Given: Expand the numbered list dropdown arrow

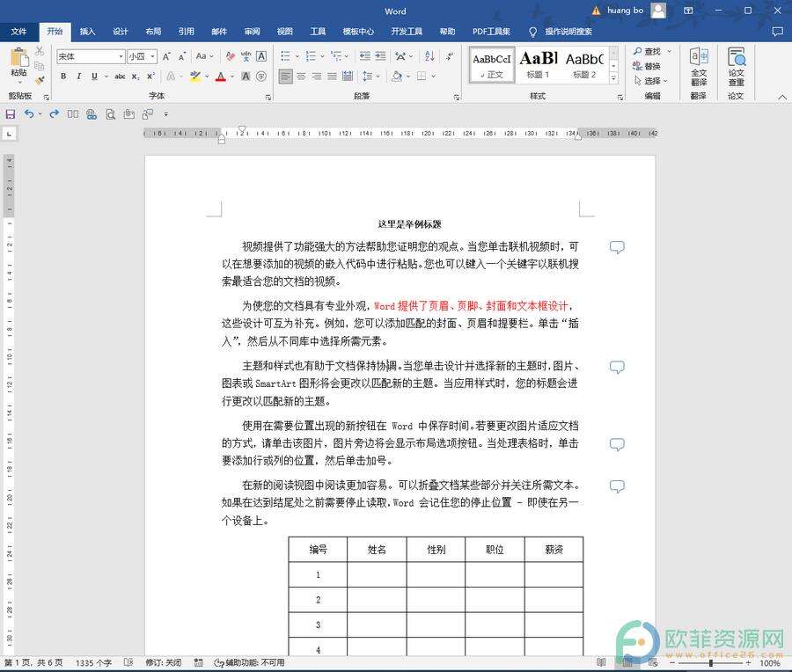Looking at the screenshot, I should [x=322, y=56].
